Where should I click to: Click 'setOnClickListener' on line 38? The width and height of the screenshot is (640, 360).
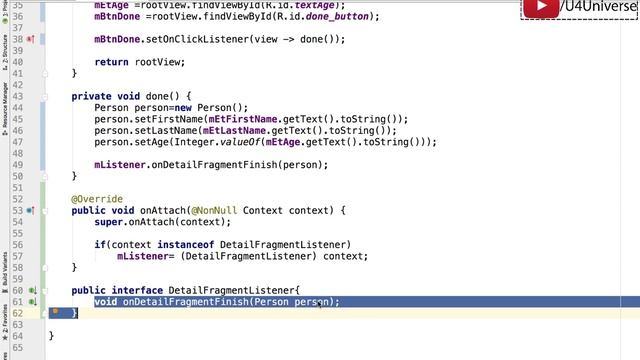[x=197, y=39]
